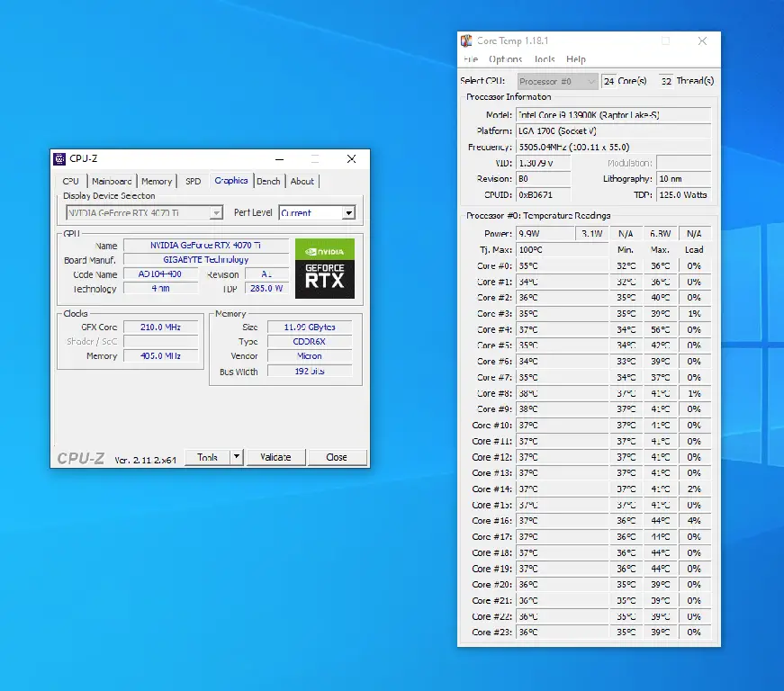Click the Technology 4 nm value
Image resolution: width=784 pixels, height=691 pixels.
point(160,288)
